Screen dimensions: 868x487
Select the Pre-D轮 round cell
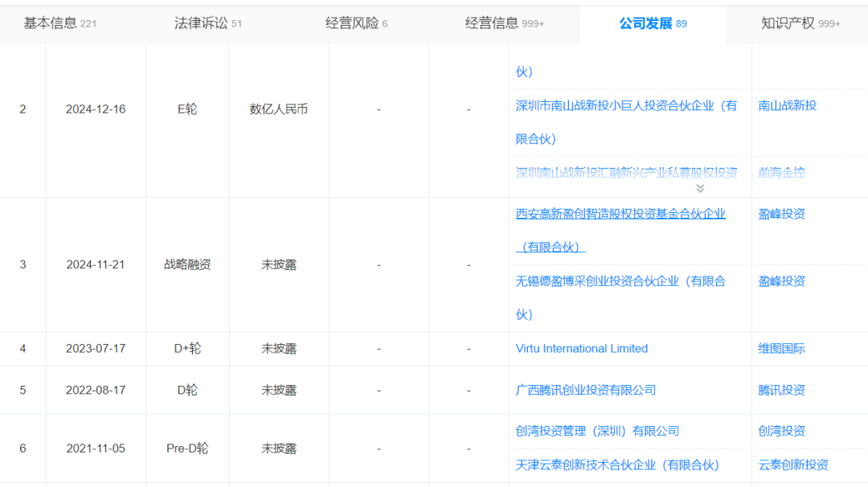pyautogui.click(x=187, y=448)
